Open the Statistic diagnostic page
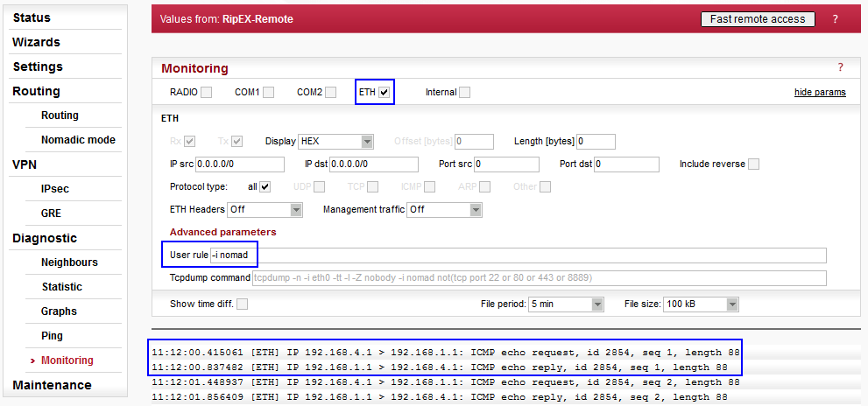868x406 pixels. (x=62, y=286)
